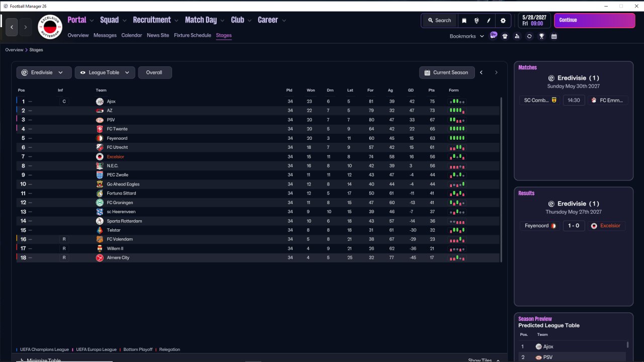Open the 14:30 SC Cambuur fixture
This screenshot has height=362, width=644.
(x=574, y=100)
